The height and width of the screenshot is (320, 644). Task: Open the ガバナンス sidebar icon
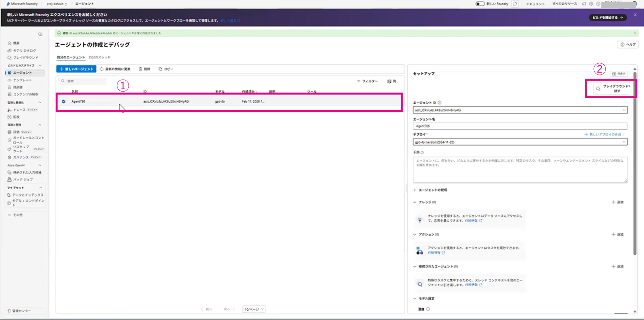click(x=9, y=157)
